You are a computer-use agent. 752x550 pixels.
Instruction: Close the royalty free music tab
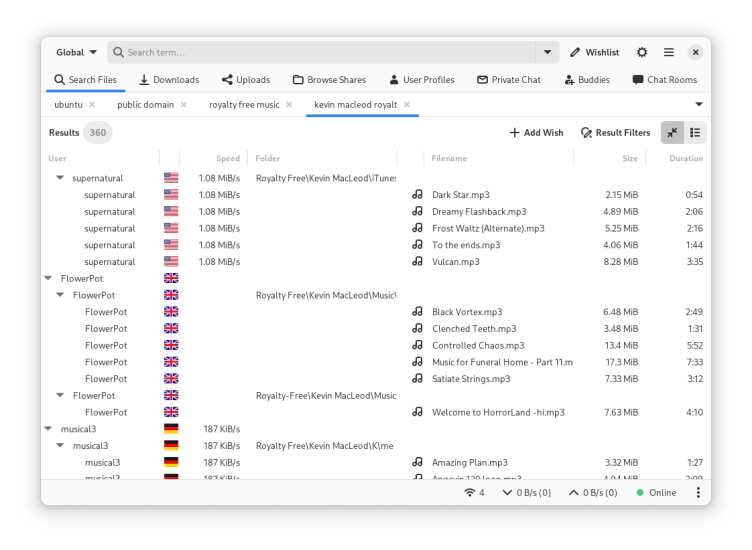289,104
